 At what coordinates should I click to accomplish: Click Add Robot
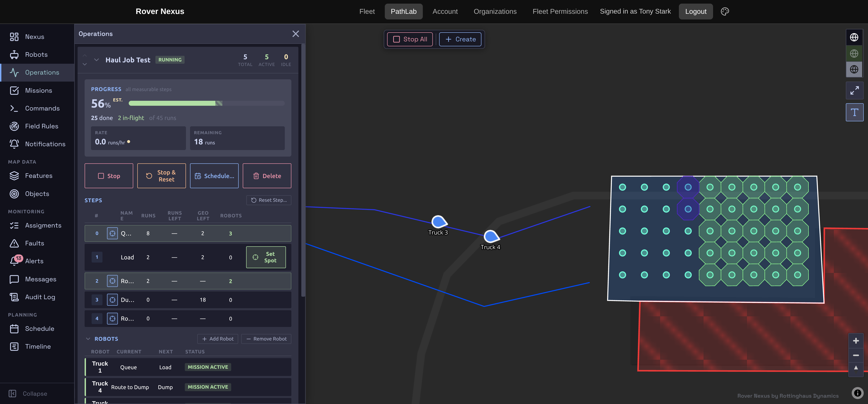[218, 339]
